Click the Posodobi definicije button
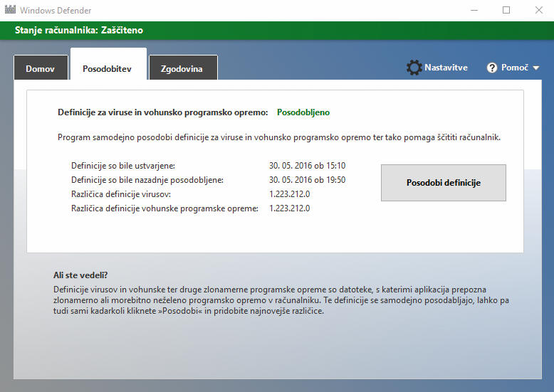 pos(444,183)
